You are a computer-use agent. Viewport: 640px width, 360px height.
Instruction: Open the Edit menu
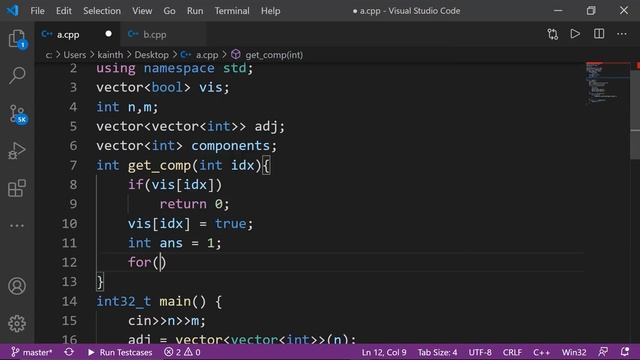(64, 11)
